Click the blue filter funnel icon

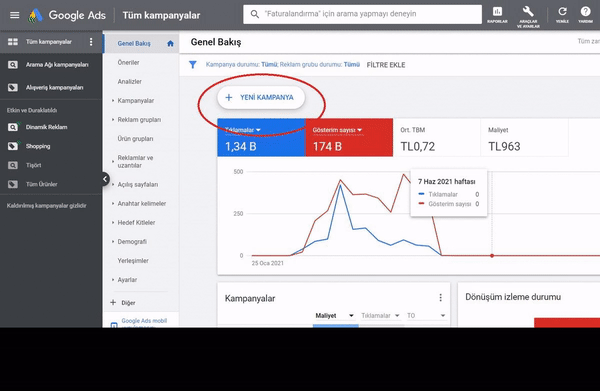click(193, 65)
